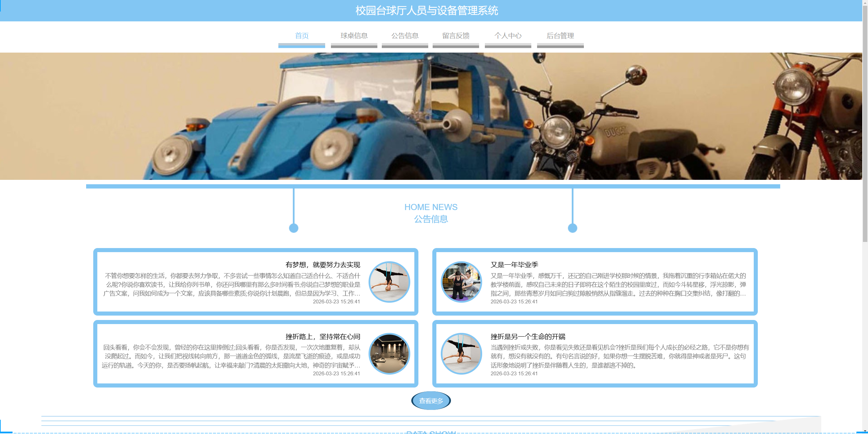Screen dimensions: 868x434
Task: Click the HOME NEWS section heading
Action: [431, 207]
